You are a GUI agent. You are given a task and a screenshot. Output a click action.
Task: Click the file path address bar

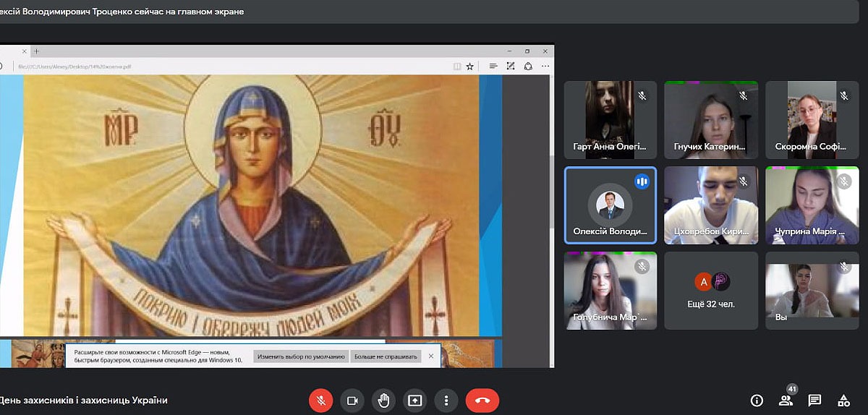pyautogui.click(x=217, y=67)
